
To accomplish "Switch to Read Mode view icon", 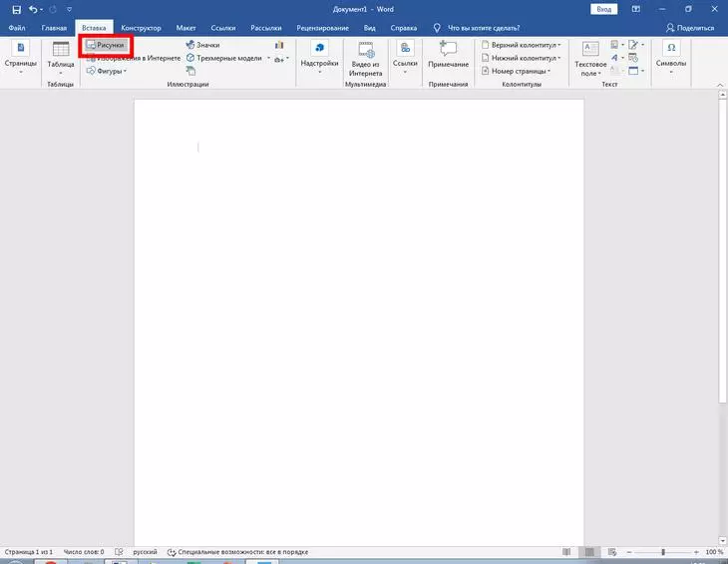I will [566, 552].
